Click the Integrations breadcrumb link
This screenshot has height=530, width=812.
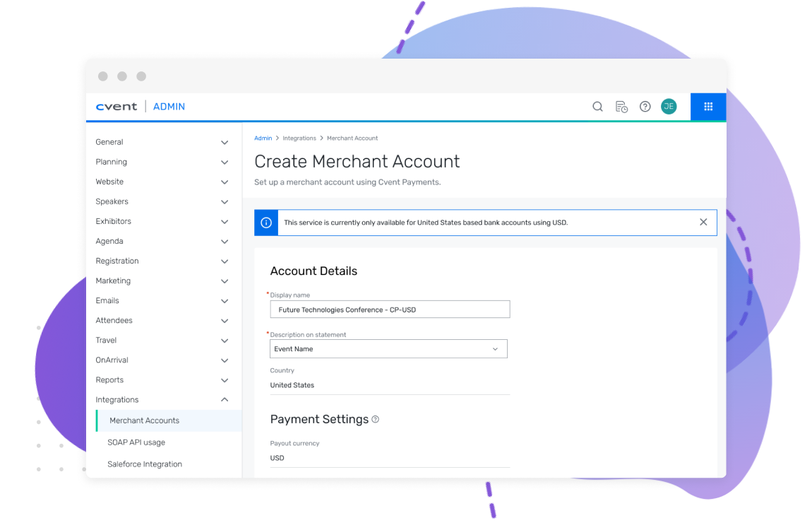[299, 139]
